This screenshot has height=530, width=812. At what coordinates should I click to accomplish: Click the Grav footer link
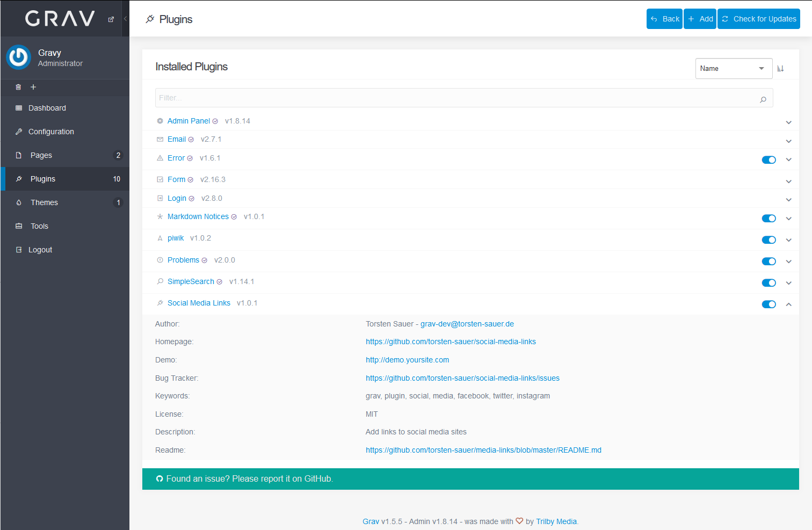pyautogui.click(x=371, y=521)
